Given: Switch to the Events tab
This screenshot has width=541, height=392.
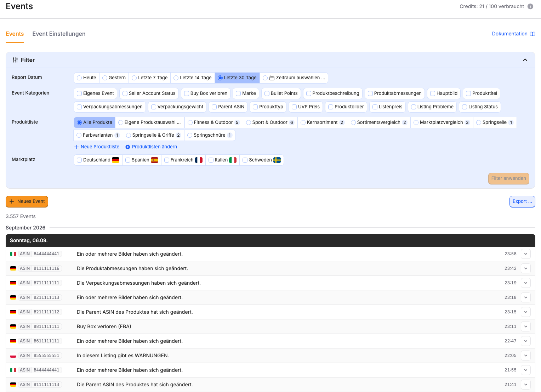Looking at the screenshot, I should tap(15, 34).
